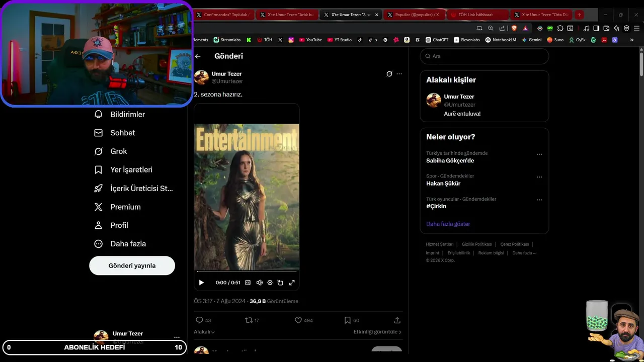Click Daha fazla göster under trends

pos(448,224)
